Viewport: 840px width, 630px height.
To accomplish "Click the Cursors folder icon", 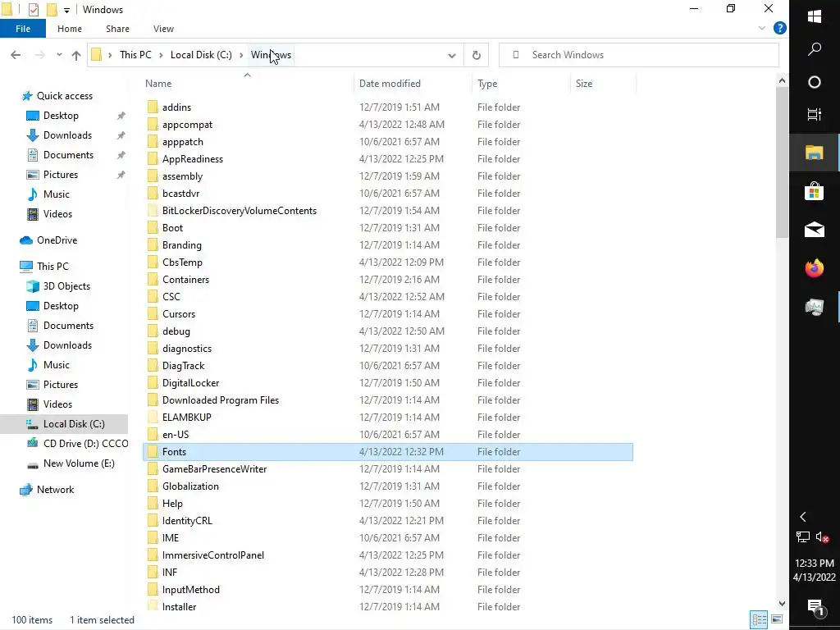I will tap(153, 314).
